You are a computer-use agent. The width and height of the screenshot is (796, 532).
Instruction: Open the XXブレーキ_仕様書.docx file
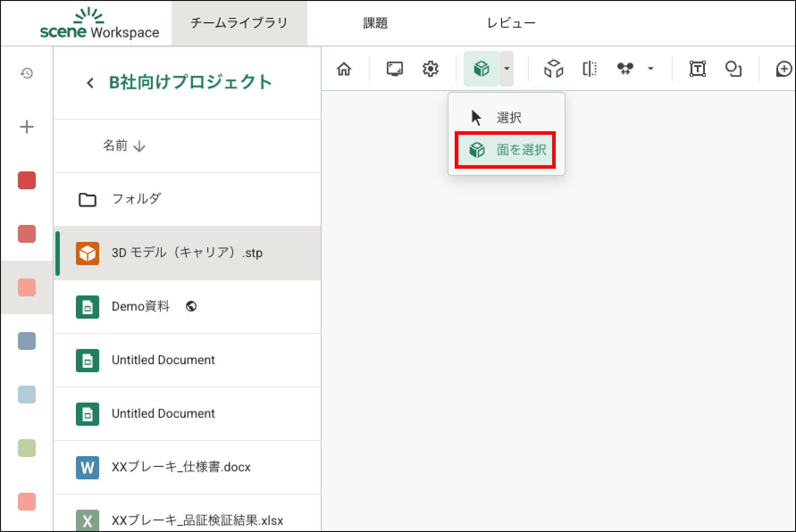click(181, 467)
